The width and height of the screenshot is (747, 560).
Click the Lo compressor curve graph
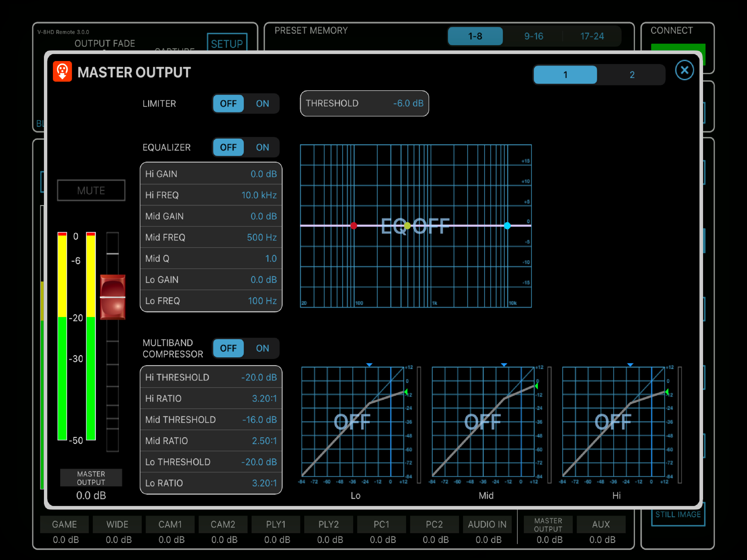[353, 422]
